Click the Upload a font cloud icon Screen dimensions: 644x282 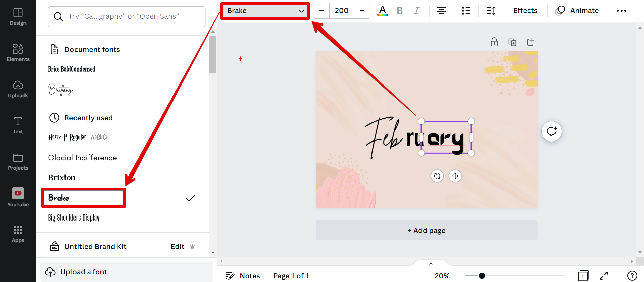50,272
